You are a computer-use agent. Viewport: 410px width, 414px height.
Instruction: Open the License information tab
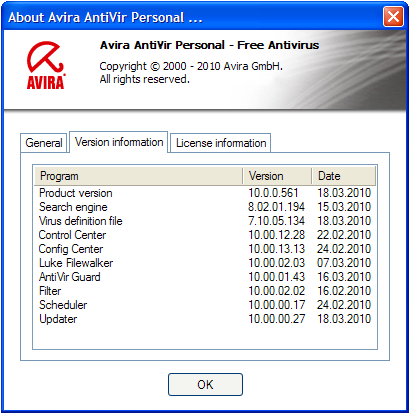pyautogui.click(x=221, y=143)
